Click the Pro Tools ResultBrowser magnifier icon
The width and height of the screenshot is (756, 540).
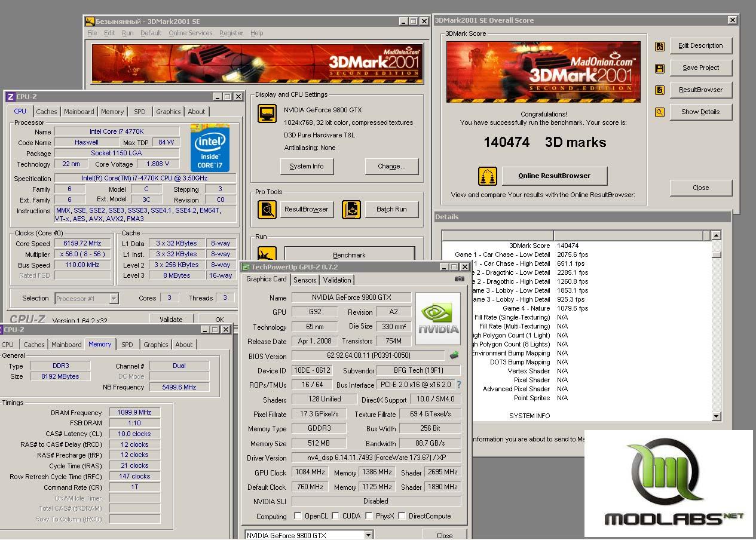click(267, 210)
